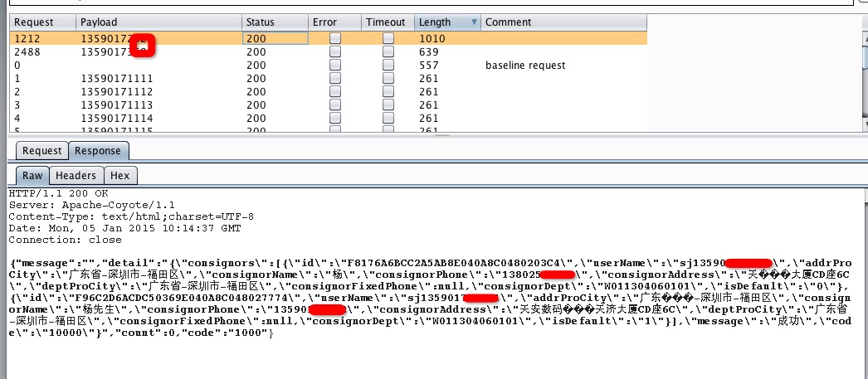Sort results by the Payload column header
This screenshot has height=379, width=868.
coord(158,22)
